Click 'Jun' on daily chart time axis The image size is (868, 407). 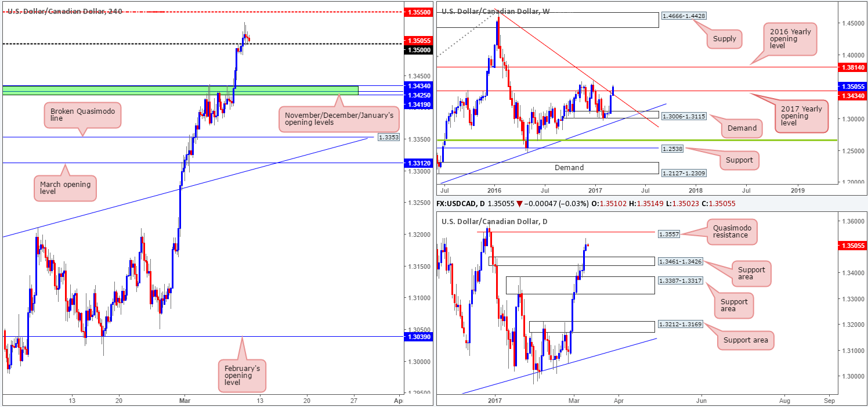point(701,401)
